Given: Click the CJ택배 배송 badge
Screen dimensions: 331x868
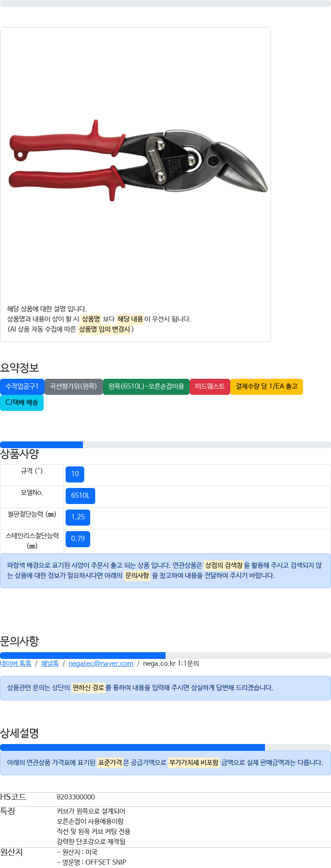Looking at the screenshot, I should pyautogui.click(x=22, y=402).
